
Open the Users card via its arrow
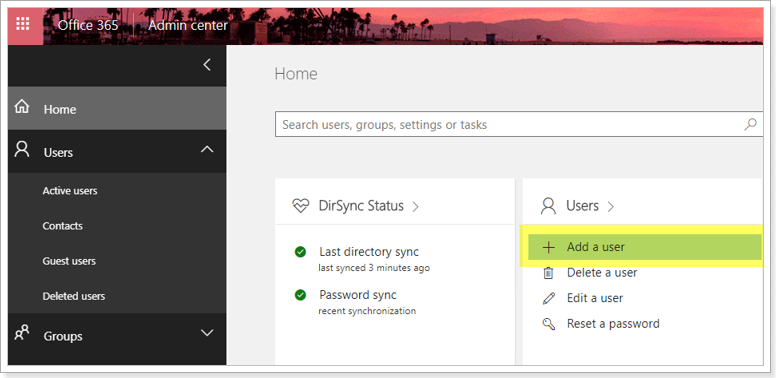[610, 206]
